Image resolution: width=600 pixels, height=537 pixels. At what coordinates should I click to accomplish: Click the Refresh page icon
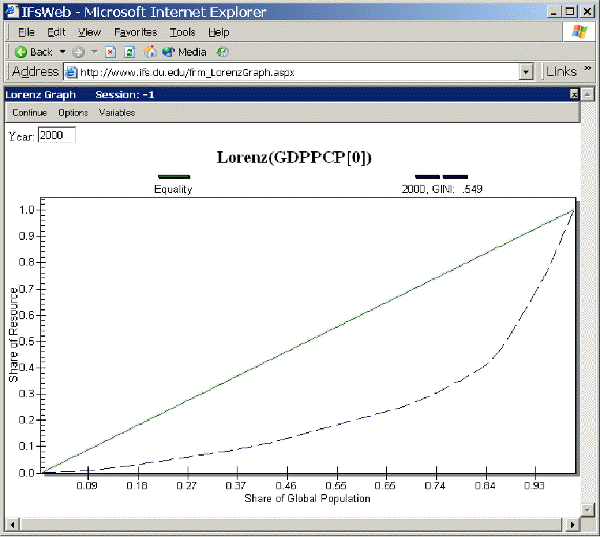(x=129, y=52)
